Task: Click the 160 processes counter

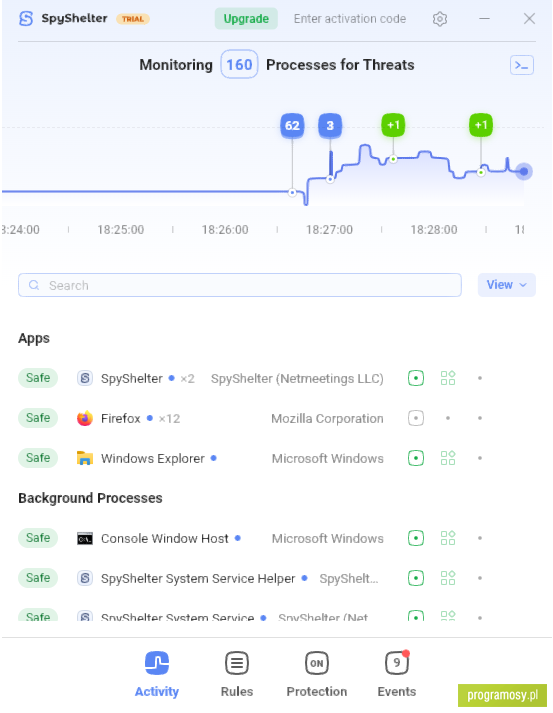Action: tap(239, 65)
